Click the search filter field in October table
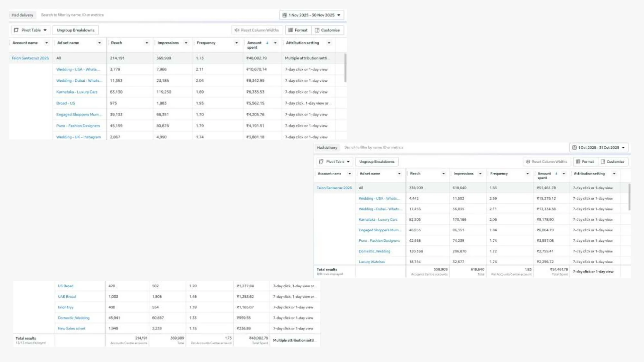This screenshot has width=644, height=362. point(374,148)
